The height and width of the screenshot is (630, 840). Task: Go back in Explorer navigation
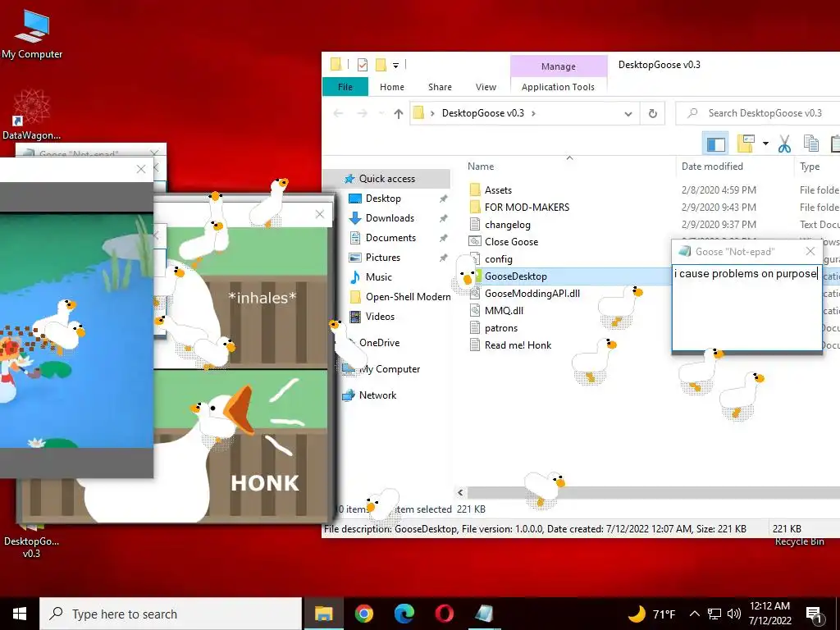(x=338, y=113)
